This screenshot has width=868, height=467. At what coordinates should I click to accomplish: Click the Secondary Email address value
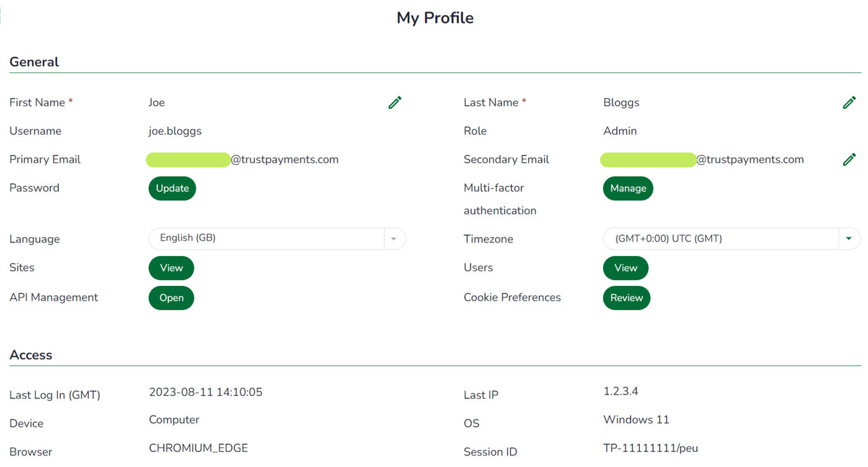tap(703, 159)
